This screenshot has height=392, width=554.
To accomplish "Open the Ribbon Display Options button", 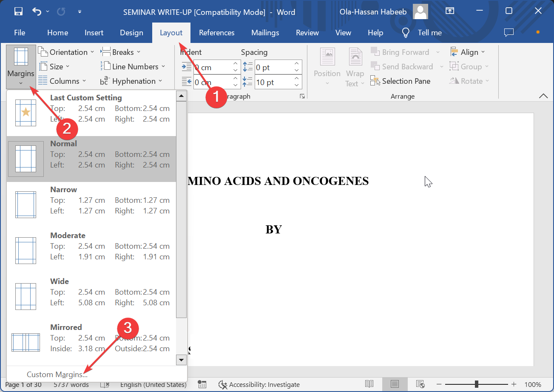I will [450, 12].
